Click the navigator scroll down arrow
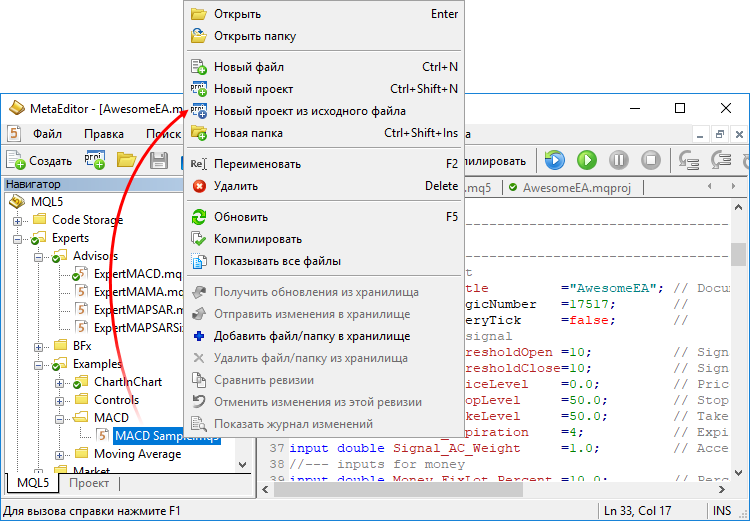This screenshot has height=521, width=750. pos(243,465)
